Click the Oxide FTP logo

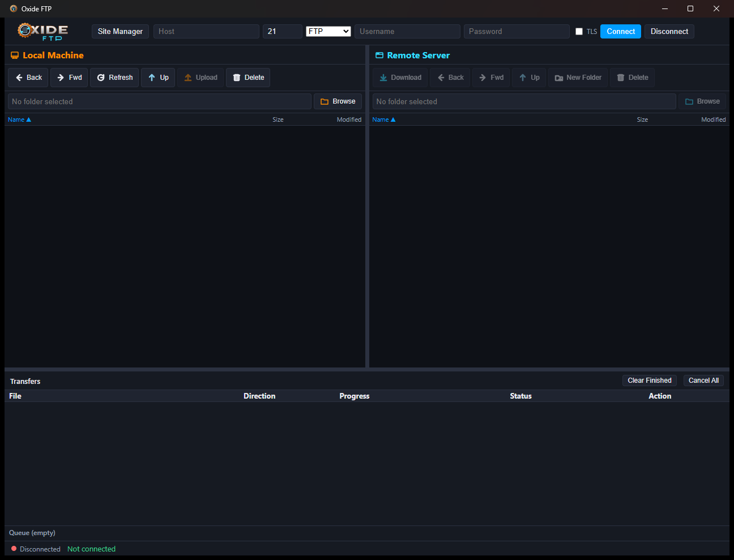click(x=42, y=31)
